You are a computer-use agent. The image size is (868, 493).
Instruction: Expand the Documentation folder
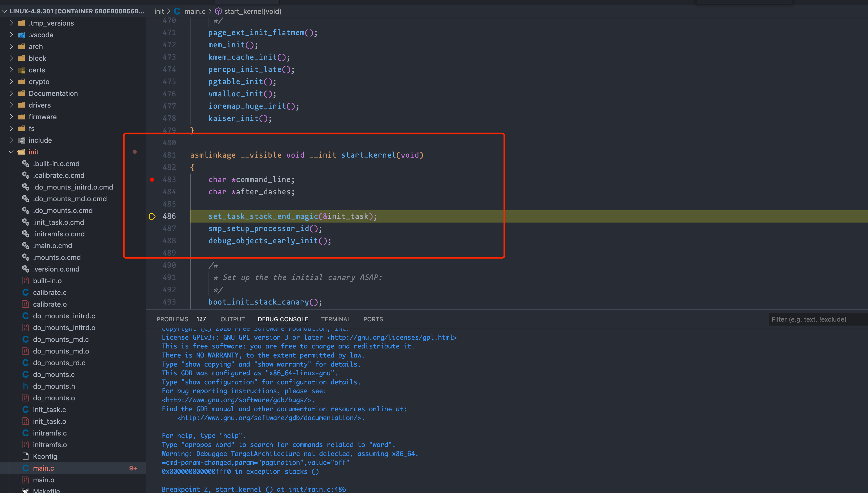pos(11,93)
